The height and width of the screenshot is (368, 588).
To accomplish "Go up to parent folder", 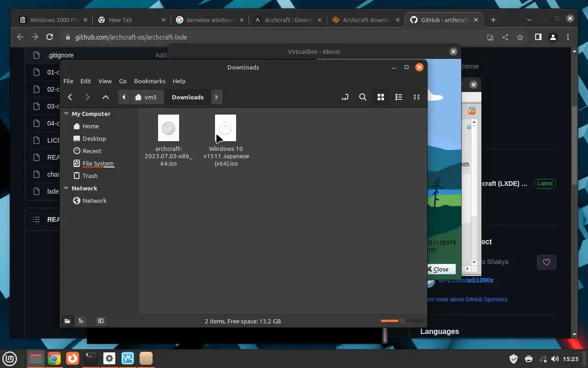I will point(106,97).
